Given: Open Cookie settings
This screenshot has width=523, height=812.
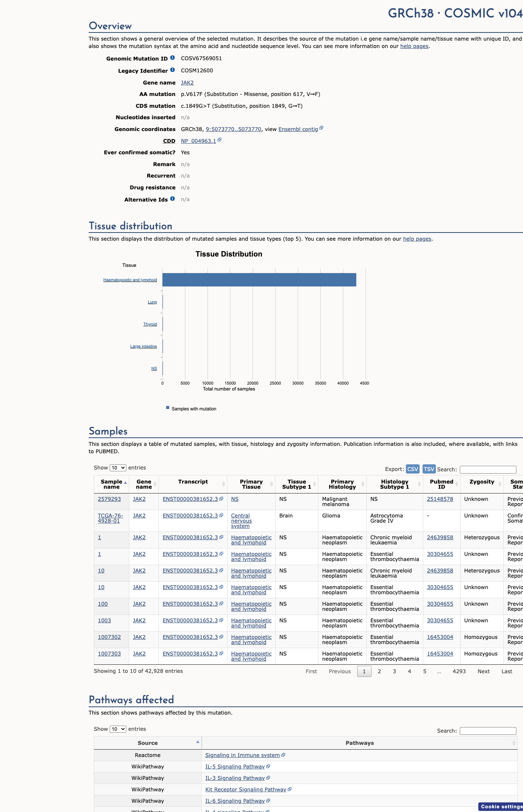Looking at the screenshot, I should (x=502, y=806).
